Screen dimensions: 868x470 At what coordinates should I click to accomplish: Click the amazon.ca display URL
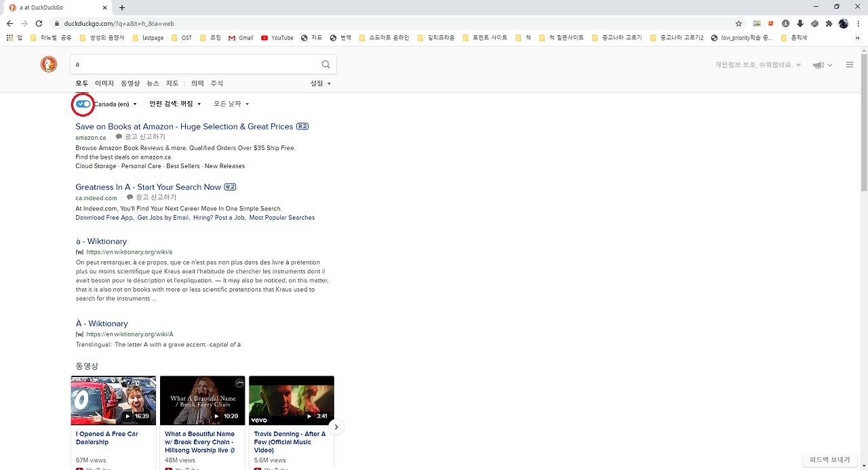coord(91,138)
